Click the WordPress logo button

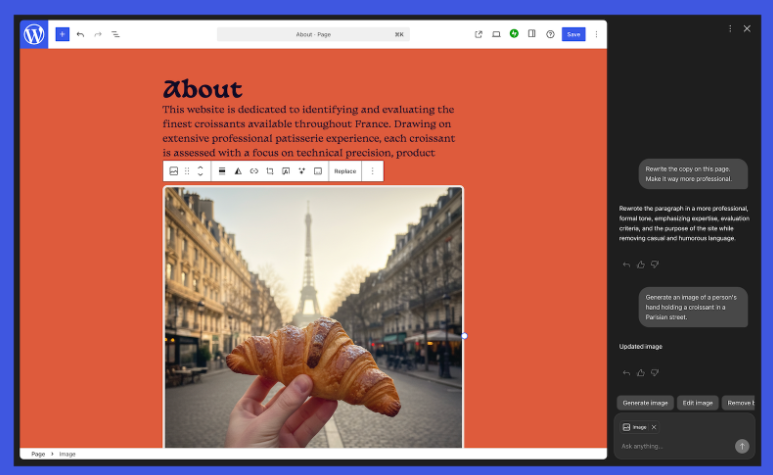(x=34, y=34)
